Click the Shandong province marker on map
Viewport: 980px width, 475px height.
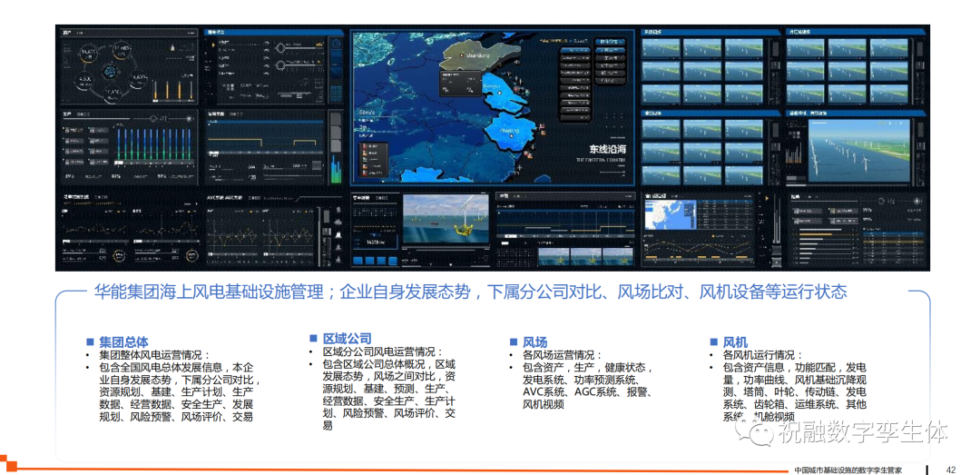471,56
